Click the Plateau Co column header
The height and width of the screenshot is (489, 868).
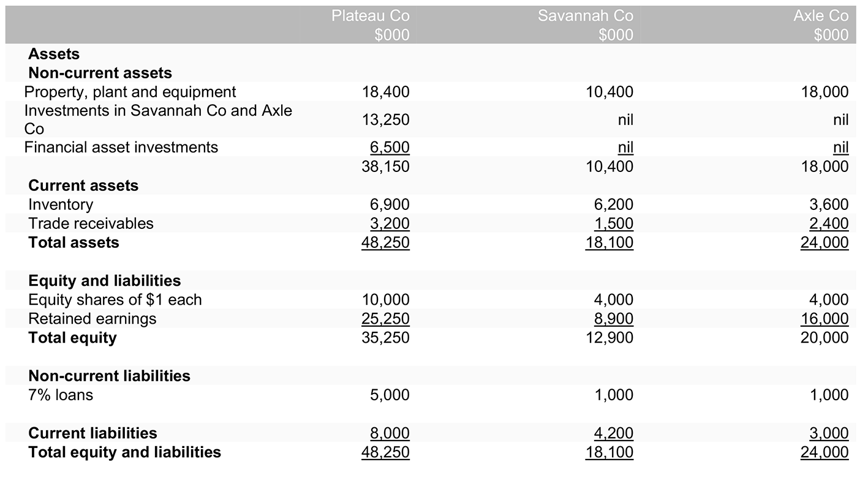[370, 16]
